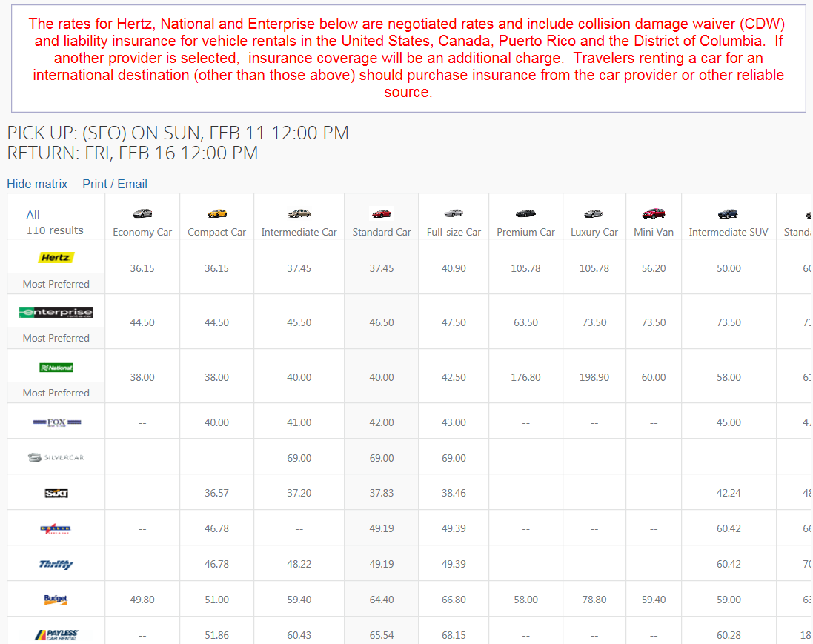Select Hertz Economy Car rate 36.15
The image size is (813, 644).
point(142,268)
